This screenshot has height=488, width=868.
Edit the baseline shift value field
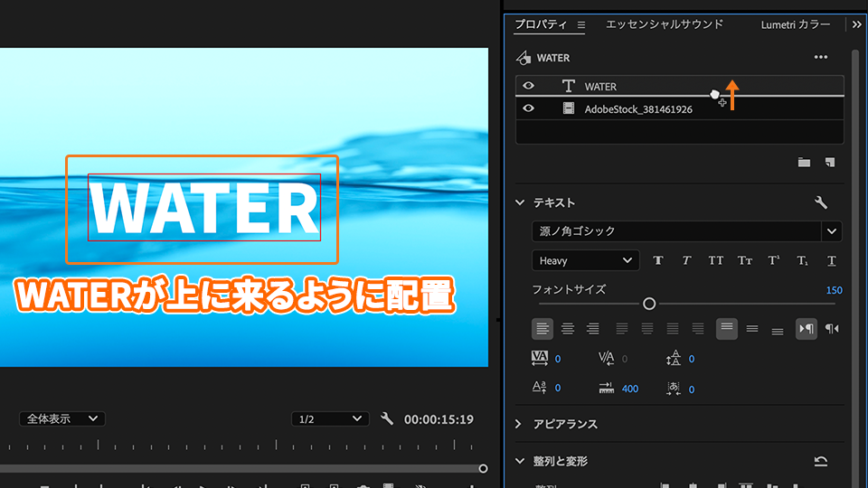[558, 389]
